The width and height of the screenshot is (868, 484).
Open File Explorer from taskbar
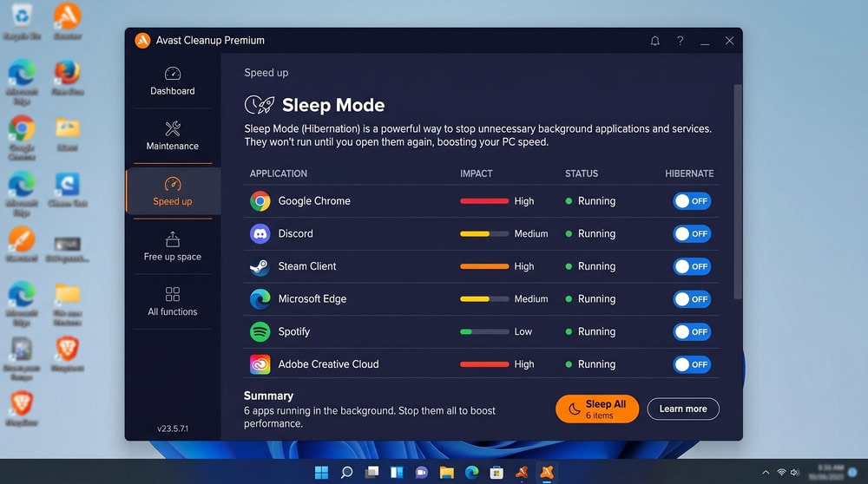447,472
